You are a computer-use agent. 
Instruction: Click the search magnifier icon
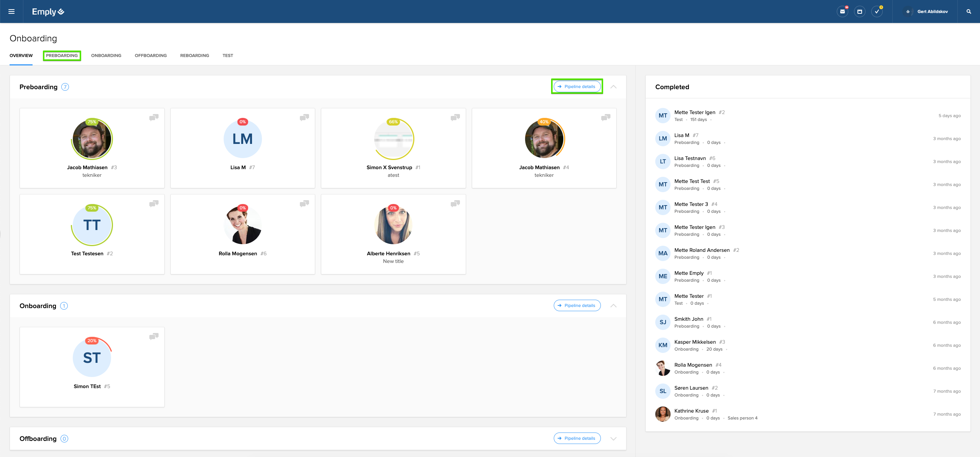pyautogui.click(x=969, y=11)
